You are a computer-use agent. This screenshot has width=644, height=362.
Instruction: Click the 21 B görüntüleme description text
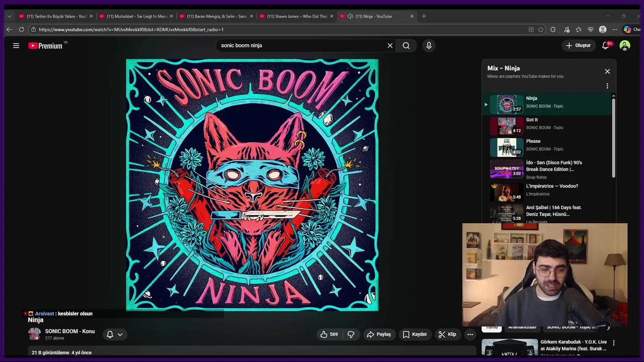[x=62, y=352]
